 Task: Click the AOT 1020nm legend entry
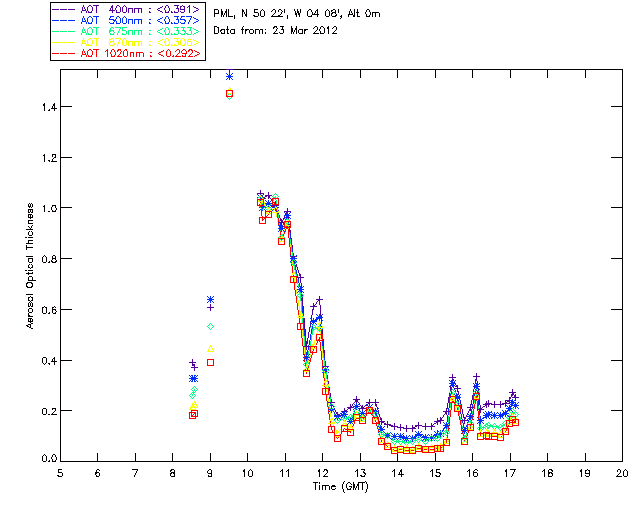point(127,53)
